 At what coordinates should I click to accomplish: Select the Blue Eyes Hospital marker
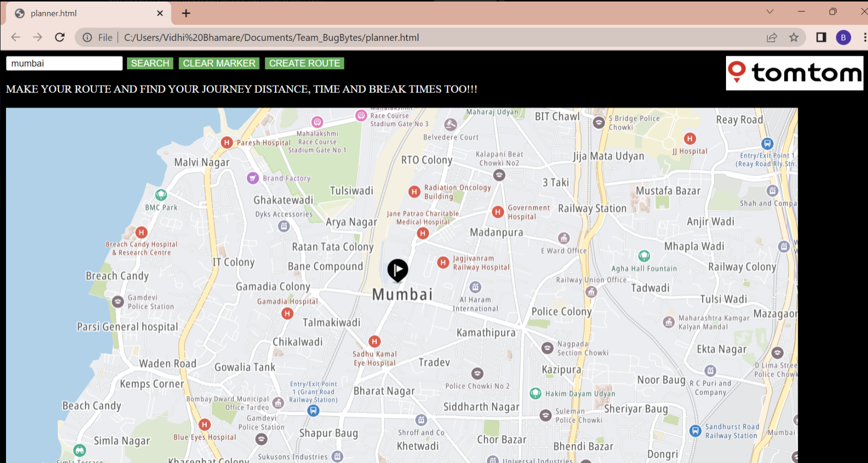[204, 425]
